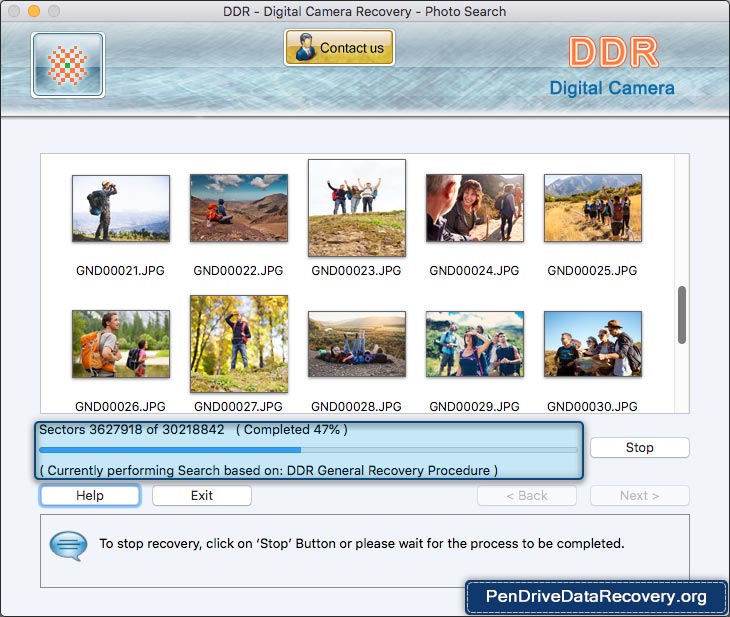Image resolution: width=730 pixels, height=617 pixels.
Task: Select thumbnail GND00022.JPG
Action: [x=238, y=209]
